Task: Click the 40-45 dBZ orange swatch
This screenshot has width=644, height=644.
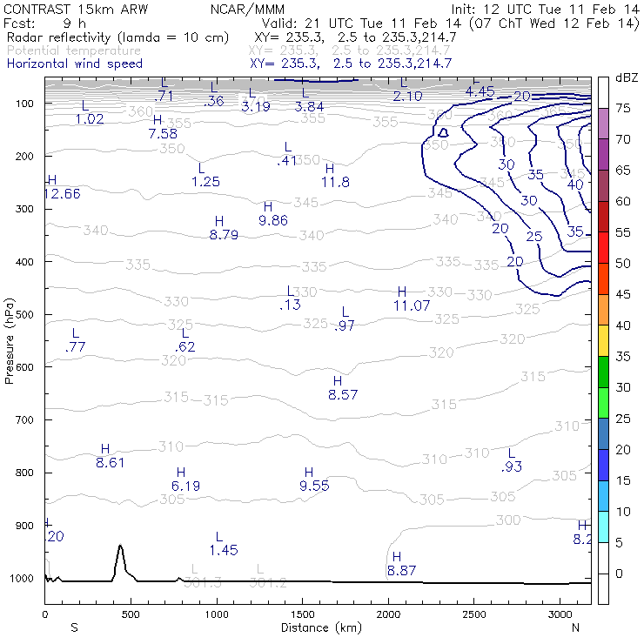Action: (x=603, y=310)
